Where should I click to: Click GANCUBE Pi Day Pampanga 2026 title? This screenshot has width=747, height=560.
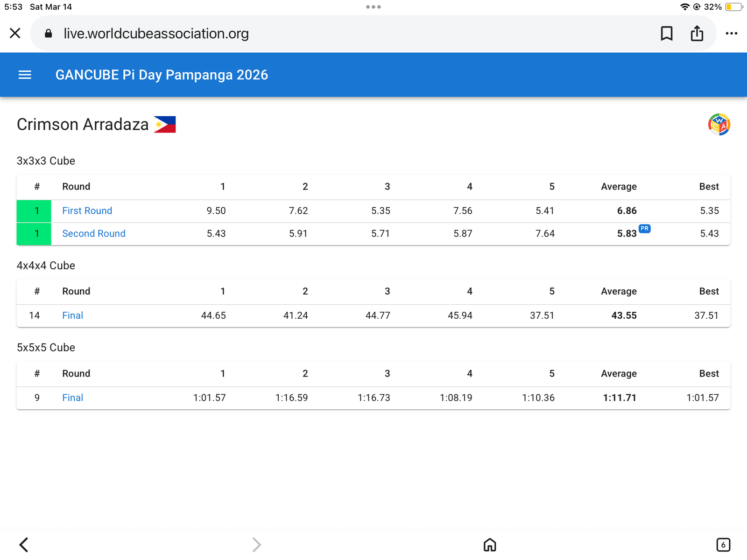(162, 75)
